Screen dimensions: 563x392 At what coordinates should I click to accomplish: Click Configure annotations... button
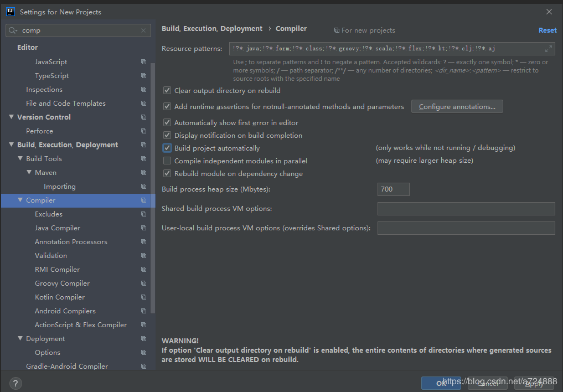pos(457,106)
